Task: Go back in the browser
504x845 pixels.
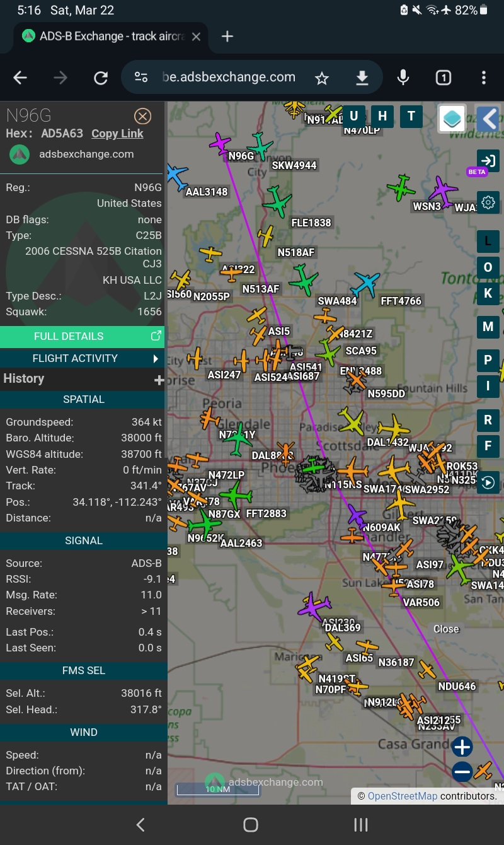Action: tap(21, 78)
